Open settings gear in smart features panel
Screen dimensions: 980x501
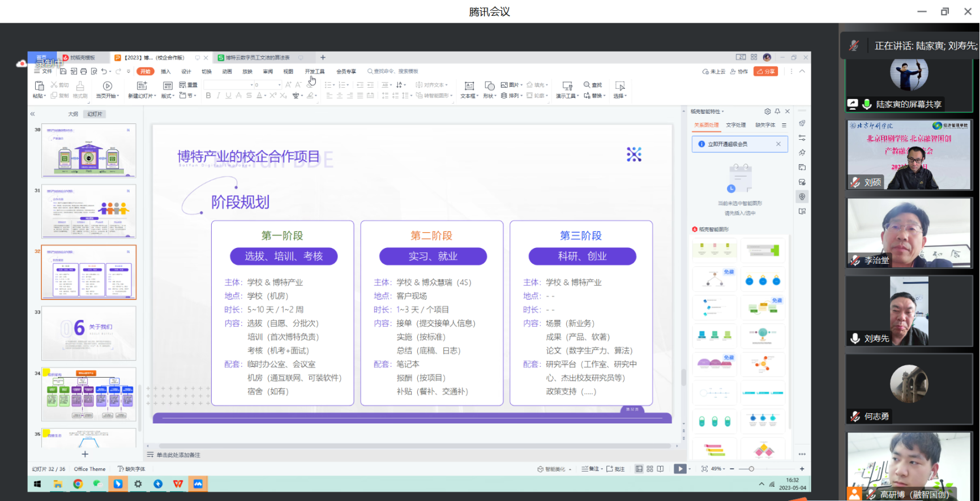tap(767, 112)
